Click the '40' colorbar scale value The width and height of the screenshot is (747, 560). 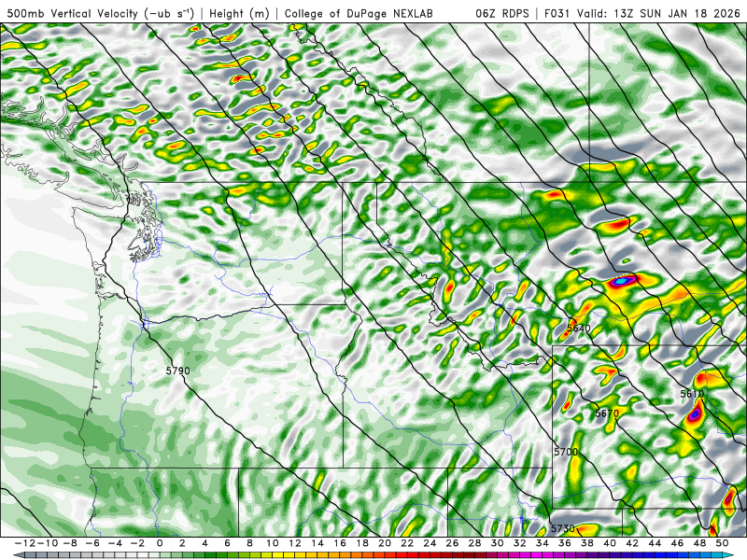pos(610,543)
